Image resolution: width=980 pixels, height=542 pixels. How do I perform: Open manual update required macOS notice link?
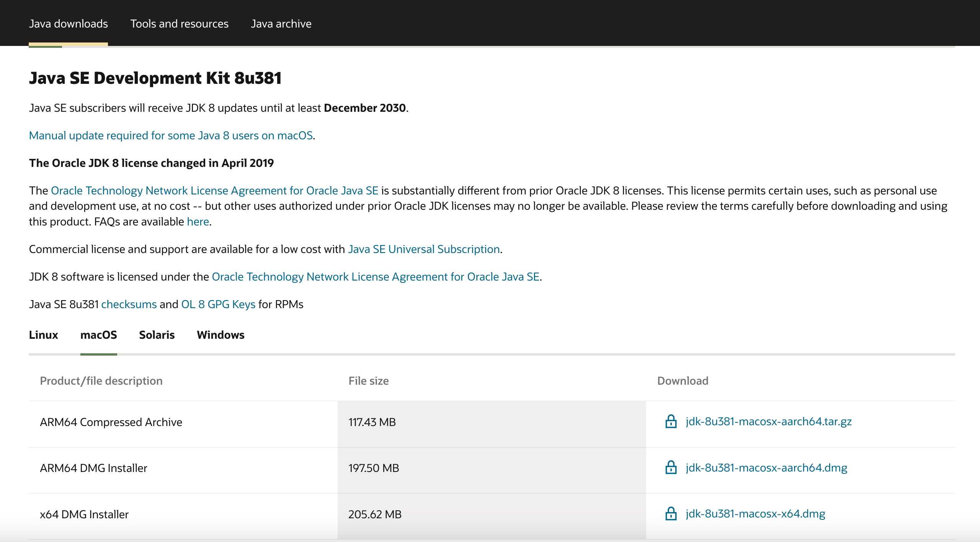[171, 135]
